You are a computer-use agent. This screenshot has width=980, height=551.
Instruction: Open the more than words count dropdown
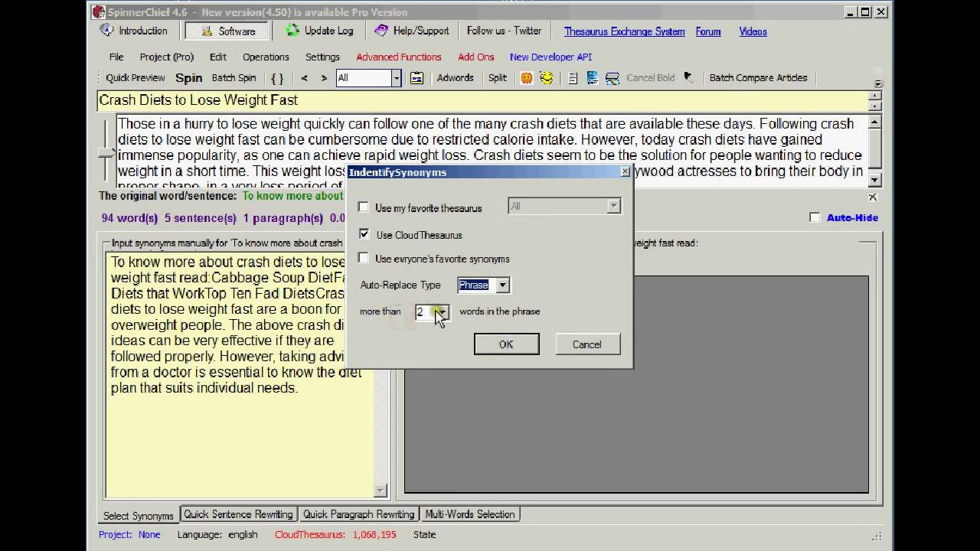click(442, 311)
